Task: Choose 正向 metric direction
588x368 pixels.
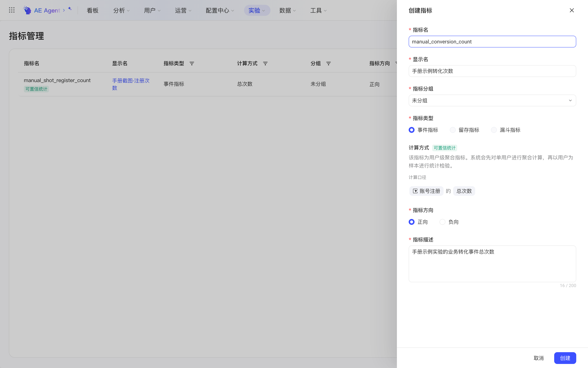Action: [412, 222]
